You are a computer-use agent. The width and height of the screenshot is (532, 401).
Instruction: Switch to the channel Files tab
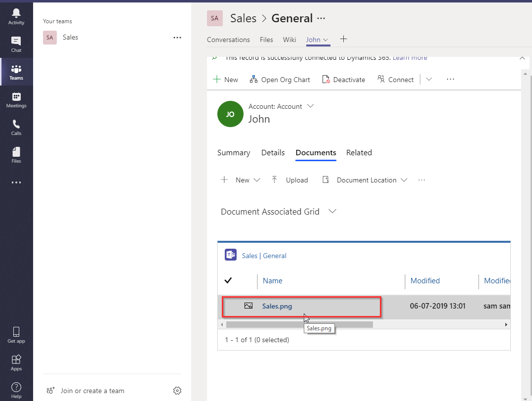(266, 40)
